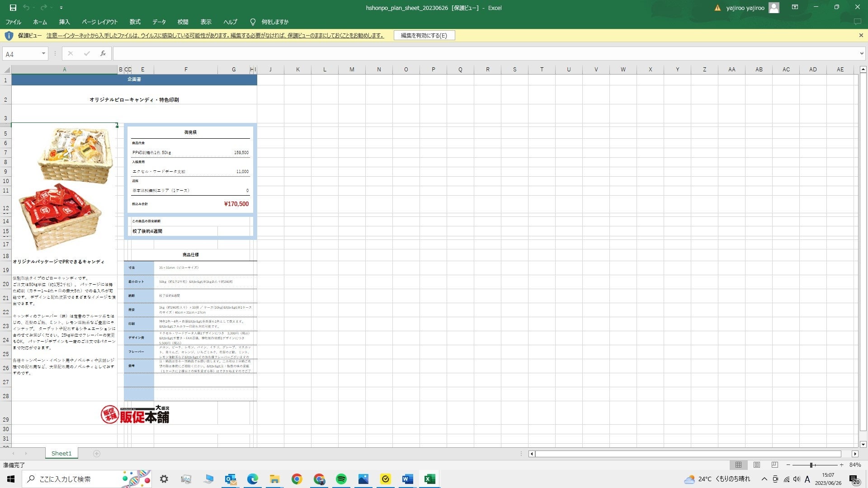Open Ribbon Display Options icon
The height and width of the screenshot is (488, 868).
tap(795, 7)
